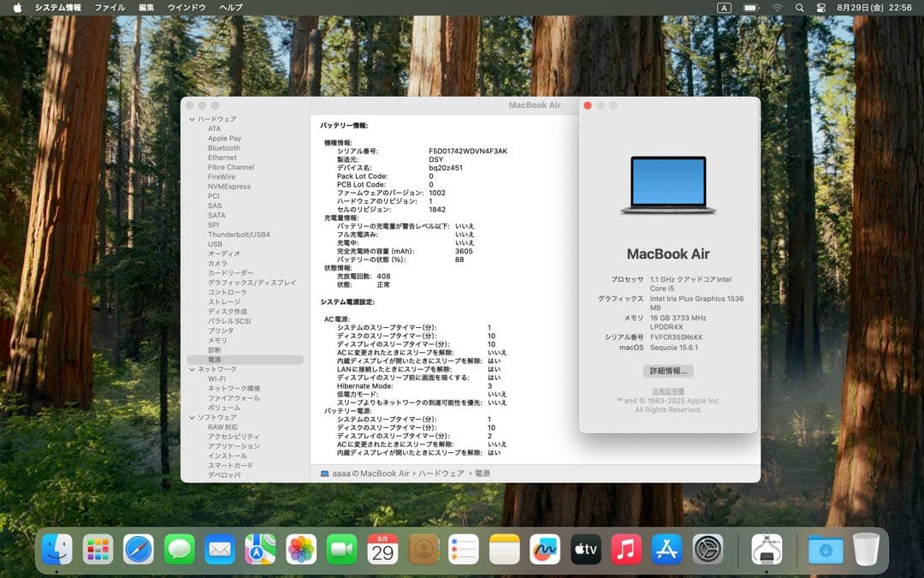The width and height of the screenshot is (924, 578).
Task: Click the 詳細情報 button in the MacBook Air window
Action: point(667,370)
